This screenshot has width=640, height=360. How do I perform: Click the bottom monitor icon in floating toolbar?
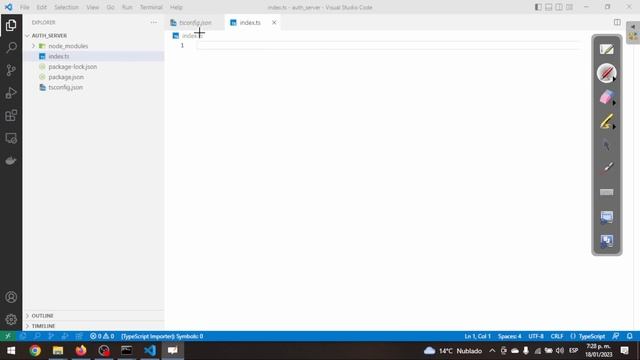(x=607, y=241)
